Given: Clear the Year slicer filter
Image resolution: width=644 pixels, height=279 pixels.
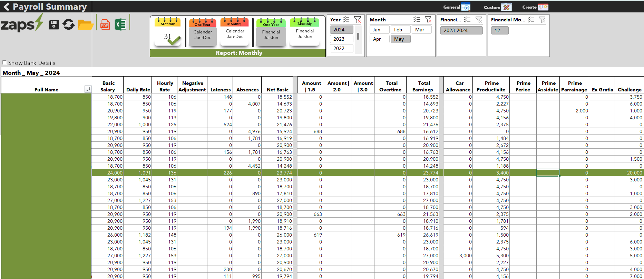Looking at the screenshot, I should [358, 20].
